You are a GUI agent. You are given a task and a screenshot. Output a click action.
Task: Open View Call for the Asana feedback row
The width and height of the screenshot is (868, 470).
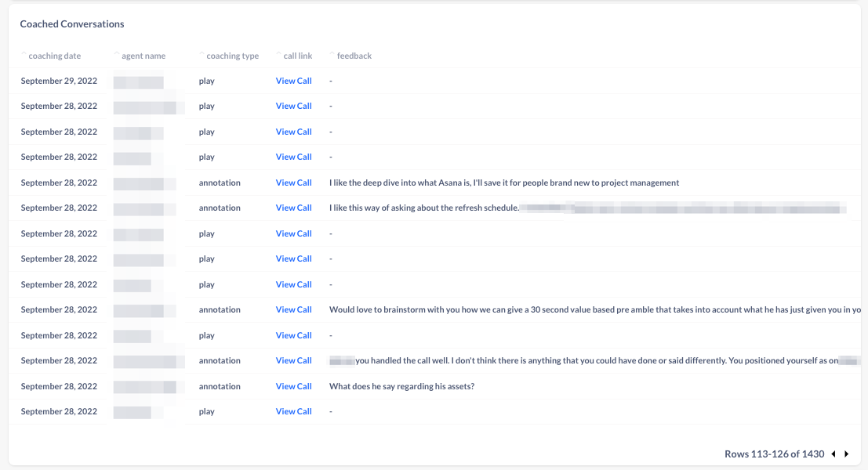click(293, 183)
